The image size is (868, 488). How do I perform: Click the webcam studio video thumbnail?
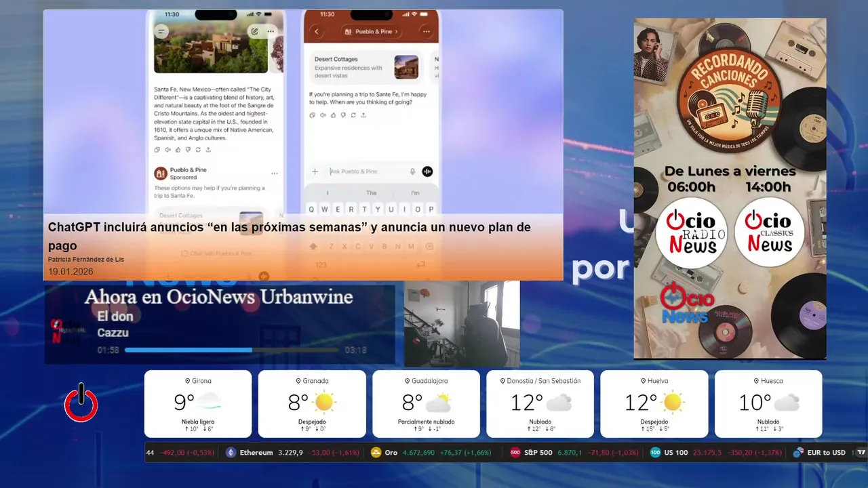pos(462,324)
